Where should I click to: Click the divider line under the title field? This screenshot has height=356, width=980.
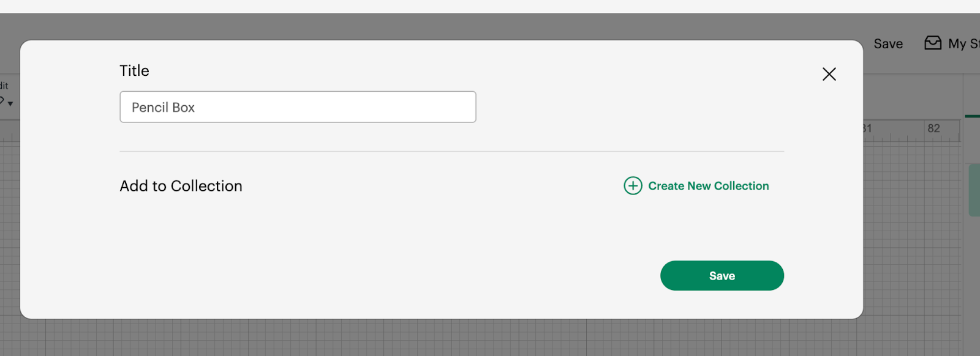[451, 151]
